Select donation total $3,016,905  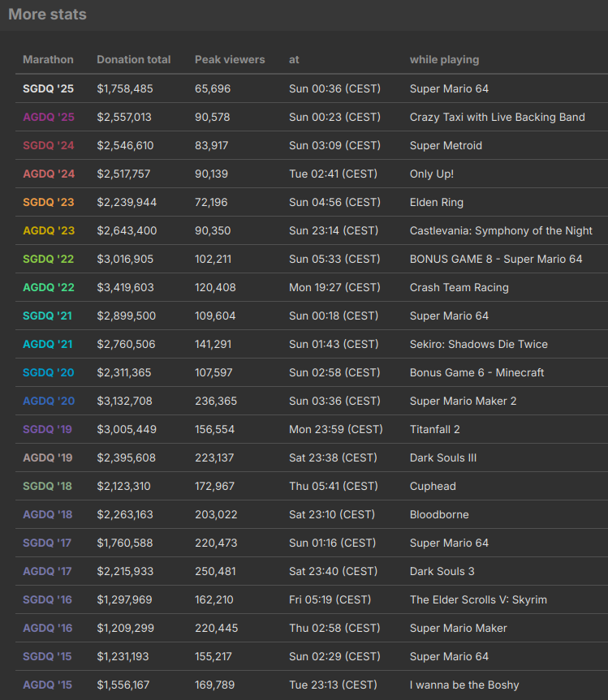tap(125, 259)
